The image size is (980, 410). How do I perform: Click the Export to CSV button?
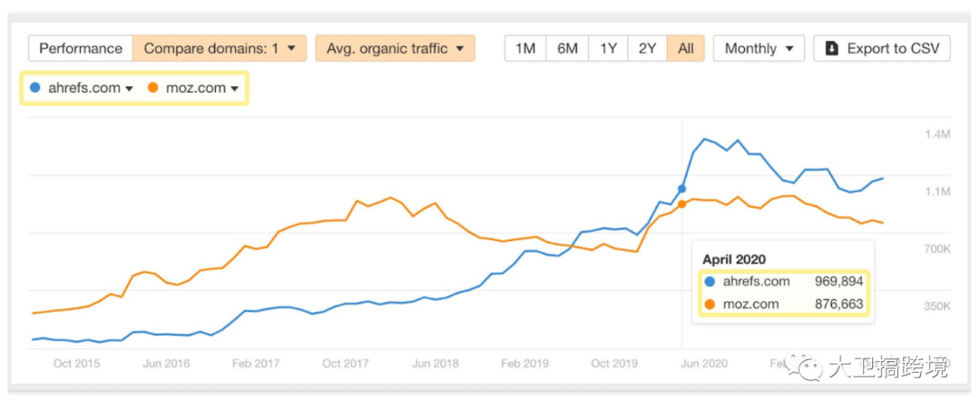coord(882,48)
